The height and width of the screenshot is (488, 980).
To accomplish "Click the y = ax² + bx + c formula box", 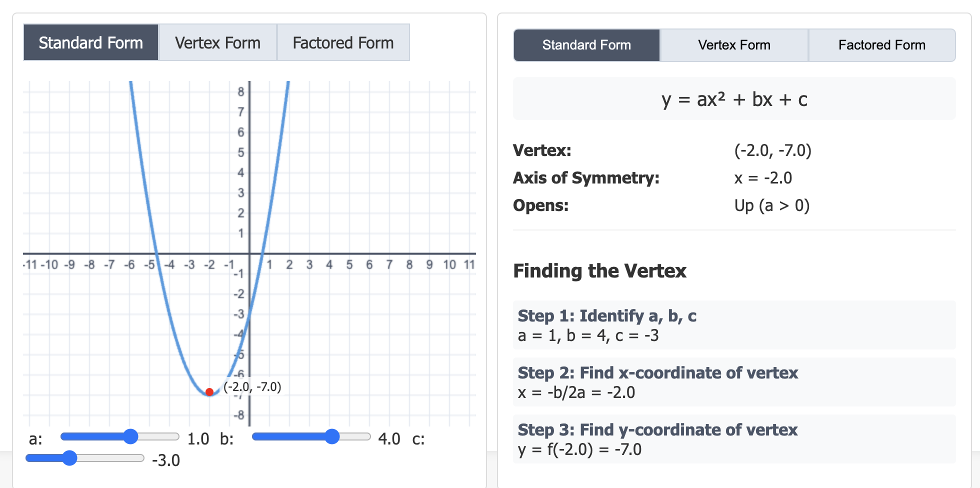I will click(x=734, y=99).
